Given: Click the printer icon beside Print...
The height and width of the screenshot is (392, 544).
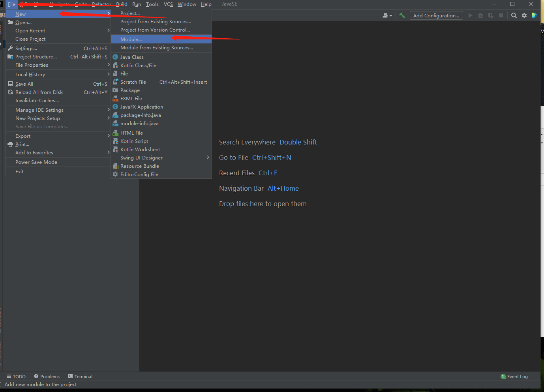Looking at the screenshot, I should pos(11,144).
